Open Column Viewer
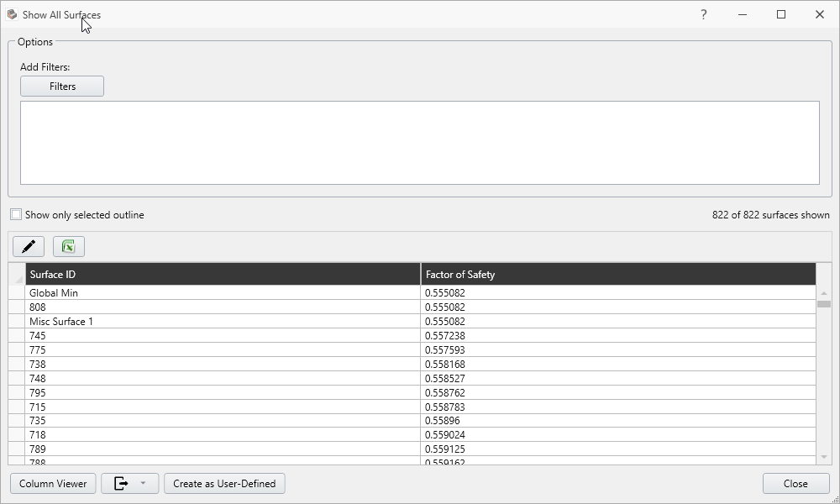The height and width of the screenshot is (504, 840). [x=53, y=484]
